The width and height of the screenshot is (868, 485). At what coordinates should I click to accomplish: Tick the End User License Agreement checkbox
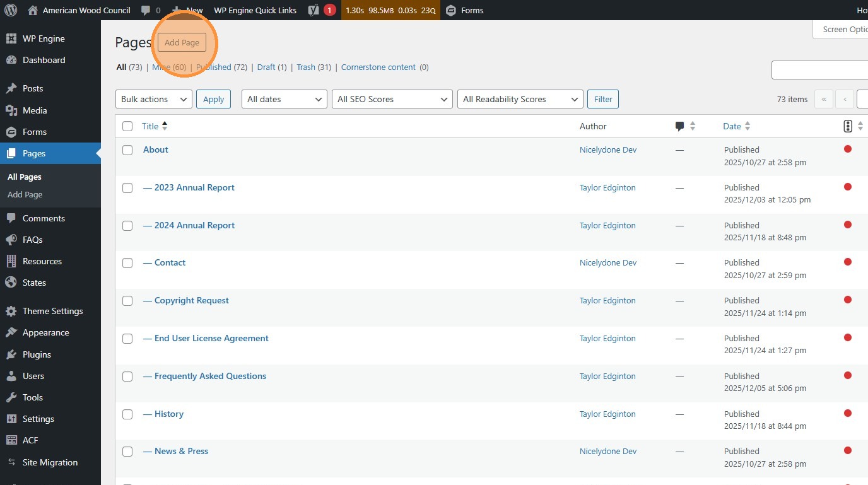(127, 339)
